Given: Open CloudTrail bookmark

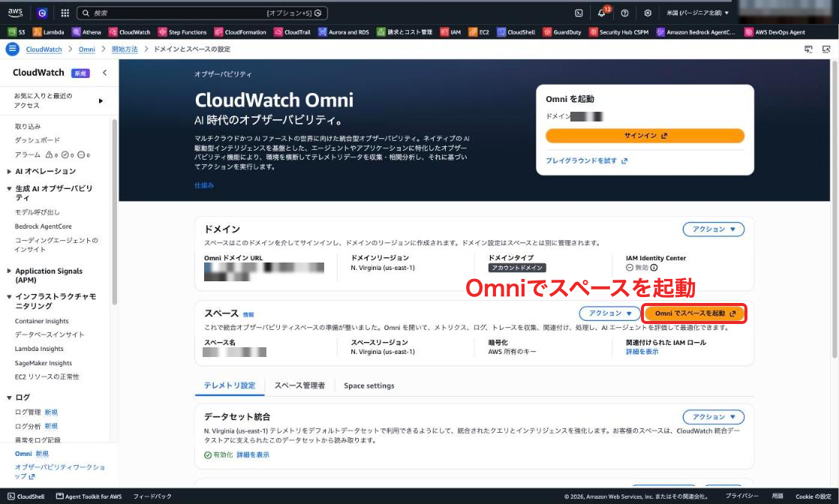Looking at the screenshot, I should click(x=292, y=32).
